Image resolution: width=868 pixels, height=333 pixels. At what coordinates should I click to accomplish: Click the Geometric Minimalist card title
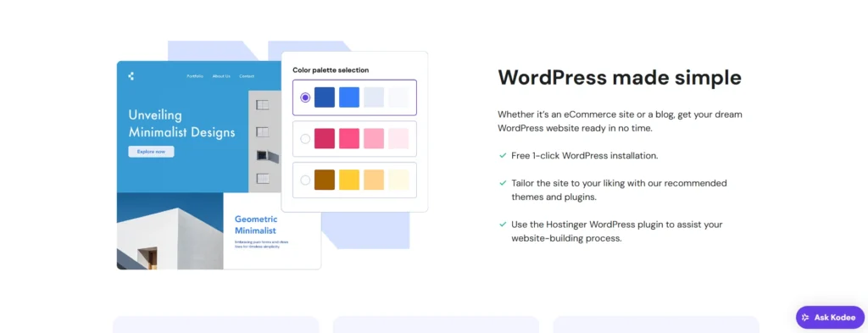255,225
